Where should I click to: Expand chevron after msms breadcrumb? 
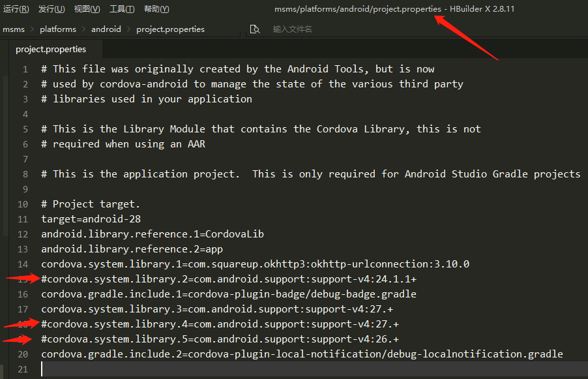pyautogui.click(x=32, y=29)
